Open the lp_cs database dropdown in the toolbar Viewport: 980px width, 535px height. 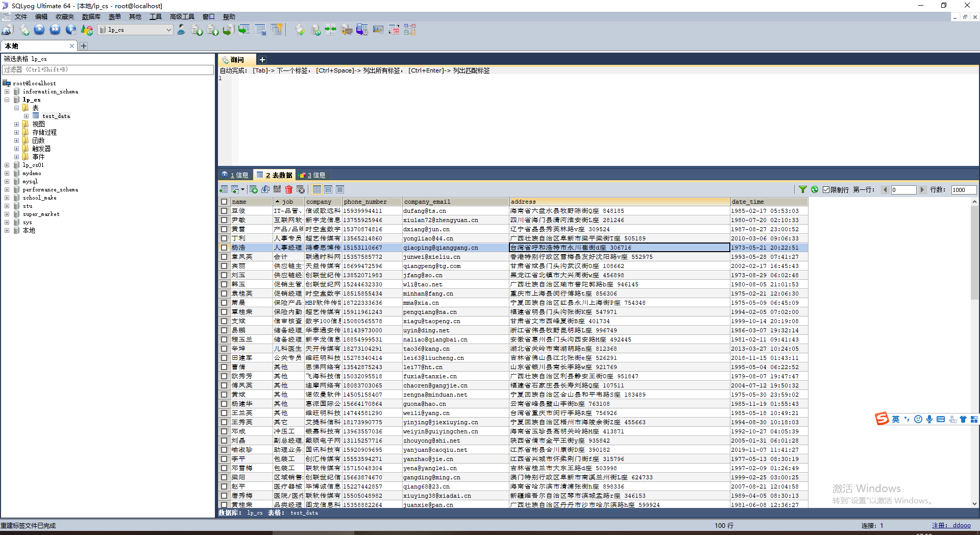[168, 30]
